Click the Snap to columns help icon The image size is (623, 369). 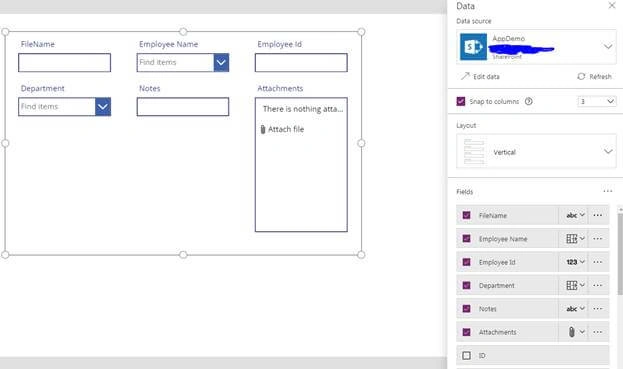click(528, 101)
